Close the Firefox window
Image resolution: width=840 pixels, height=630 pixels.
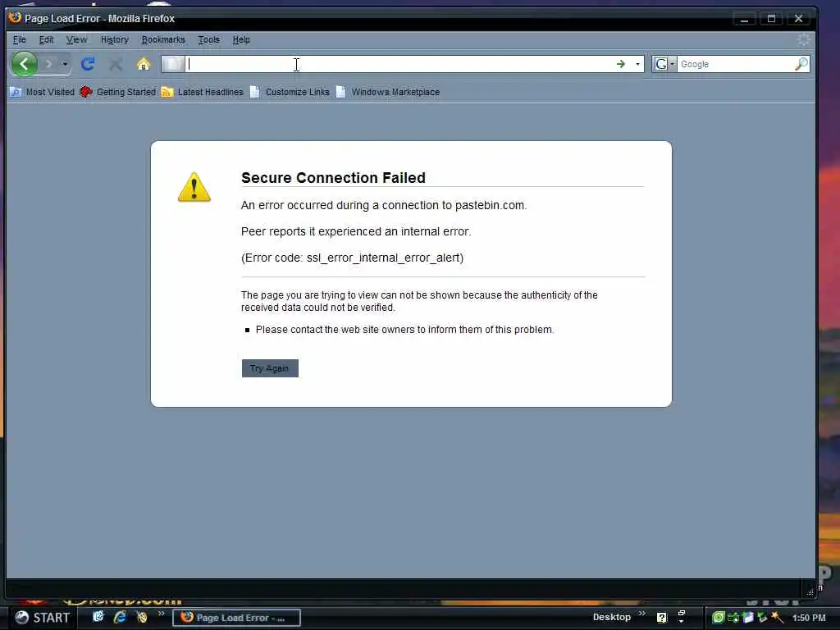coord(799,19)
